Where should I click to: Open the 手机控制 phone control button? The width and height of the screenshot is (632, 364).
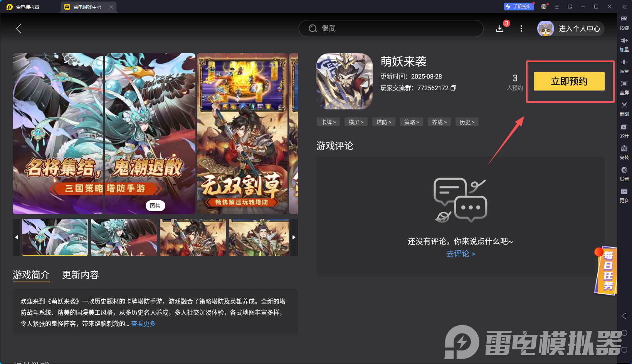tap(519, 7)
